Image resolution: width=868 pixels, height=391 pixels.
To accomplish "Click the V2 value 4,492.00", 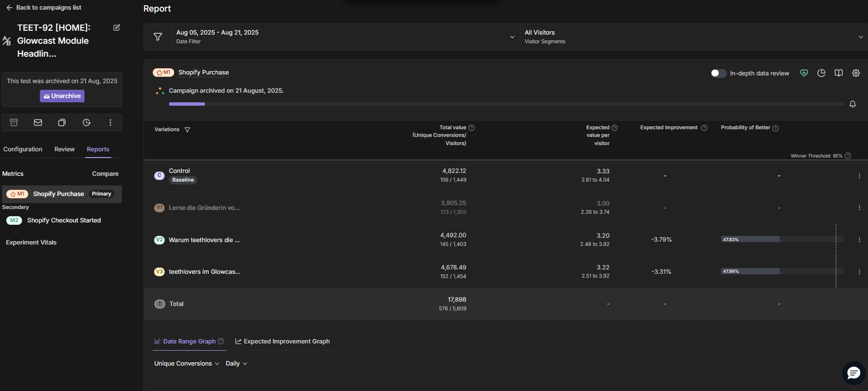I will tap(453, 235).
